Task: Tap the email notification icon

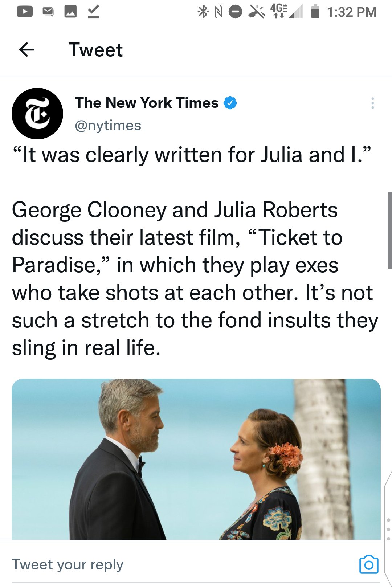Action: click(48, 12)
